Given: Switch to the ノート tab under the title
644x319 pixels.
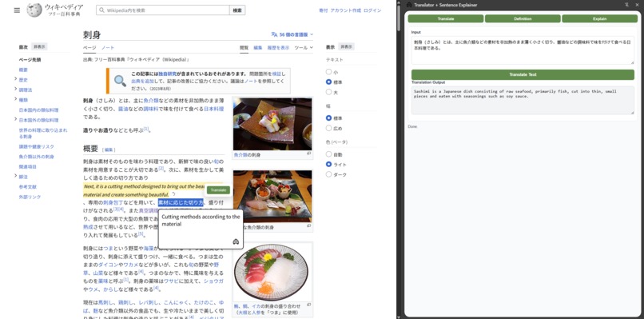Looking at the screenshot, I should coord(108,48).
